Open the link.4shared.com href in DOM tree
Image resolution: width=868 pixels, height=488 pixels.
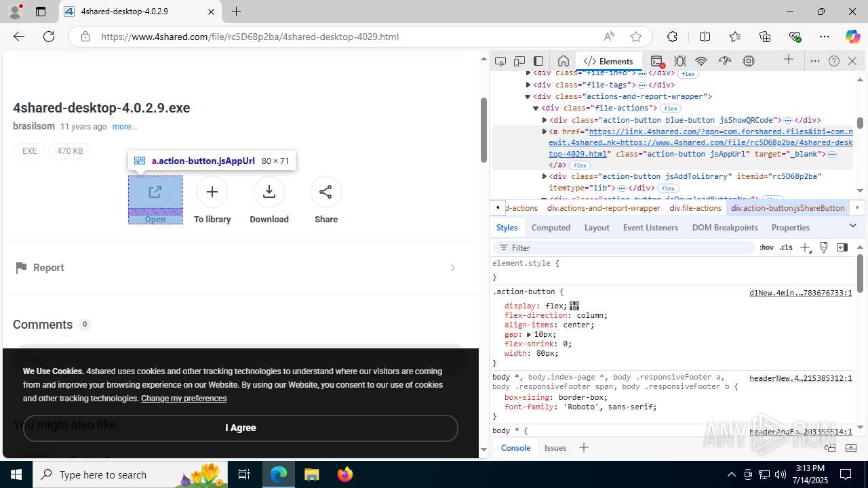701,142
